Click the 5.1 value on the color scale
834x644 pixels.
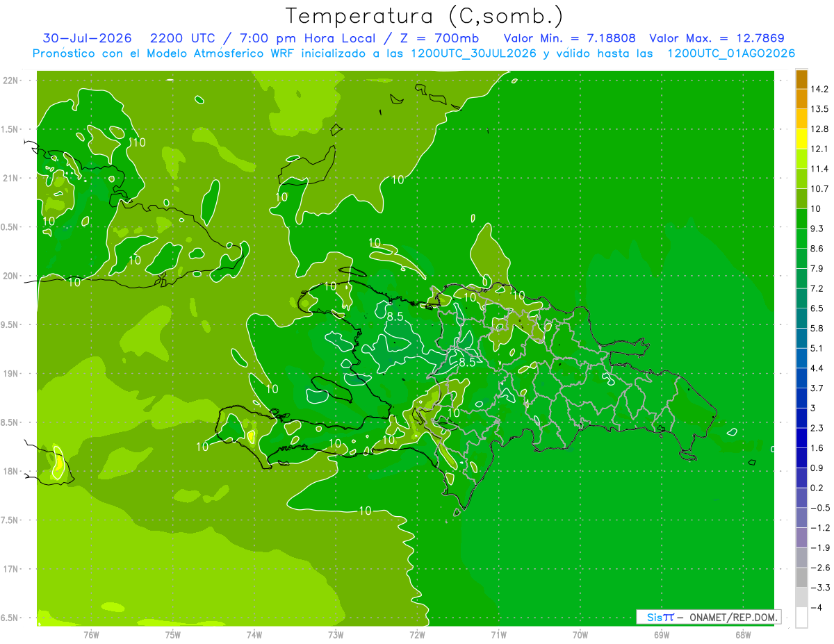pos(818,348)
